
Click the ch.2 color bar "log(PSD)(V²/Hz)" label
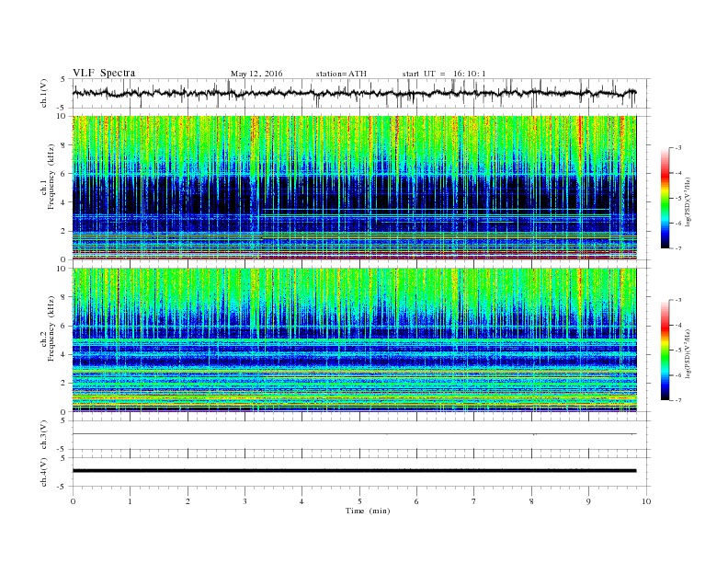pos(688,353)
